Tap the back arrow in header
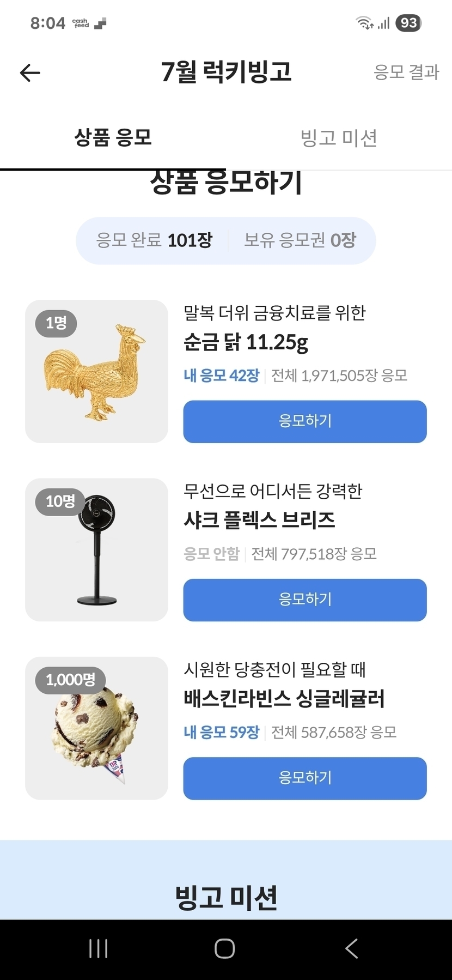452x980 pixels. pyautogui.click(x=30, y=72)
